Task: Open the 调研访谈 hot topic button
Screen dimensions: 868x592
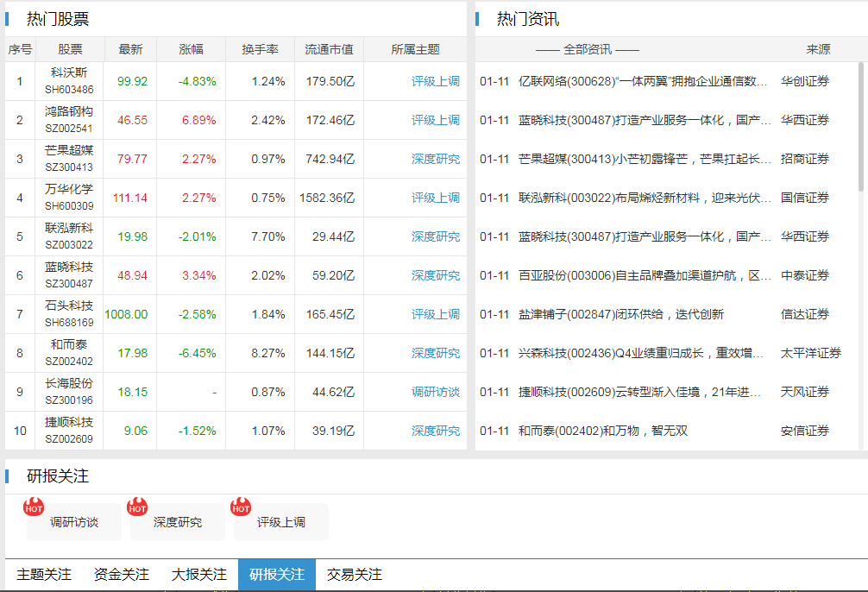Action: [74, 522]
